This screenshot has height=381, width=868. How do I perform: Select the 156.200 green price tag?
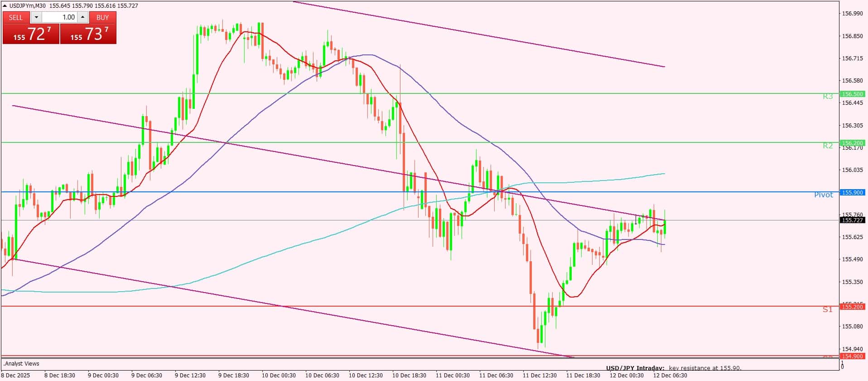(x=853, y=143)
